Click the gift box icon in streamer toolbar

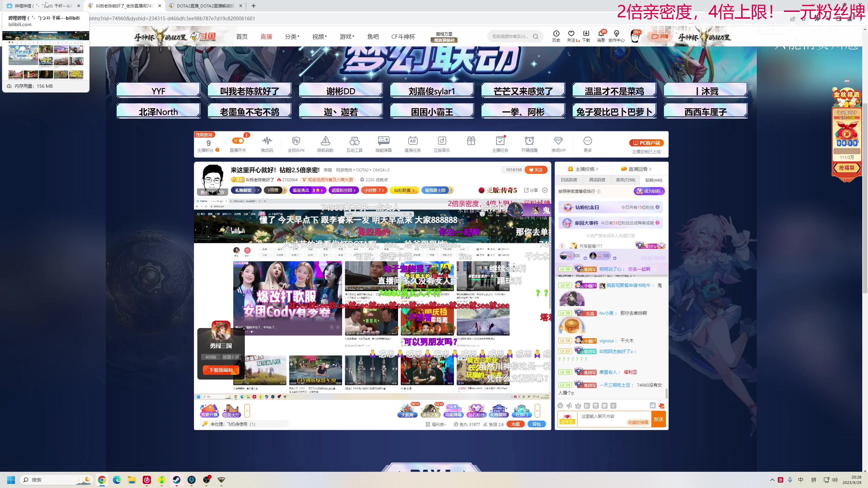(471, 141)
